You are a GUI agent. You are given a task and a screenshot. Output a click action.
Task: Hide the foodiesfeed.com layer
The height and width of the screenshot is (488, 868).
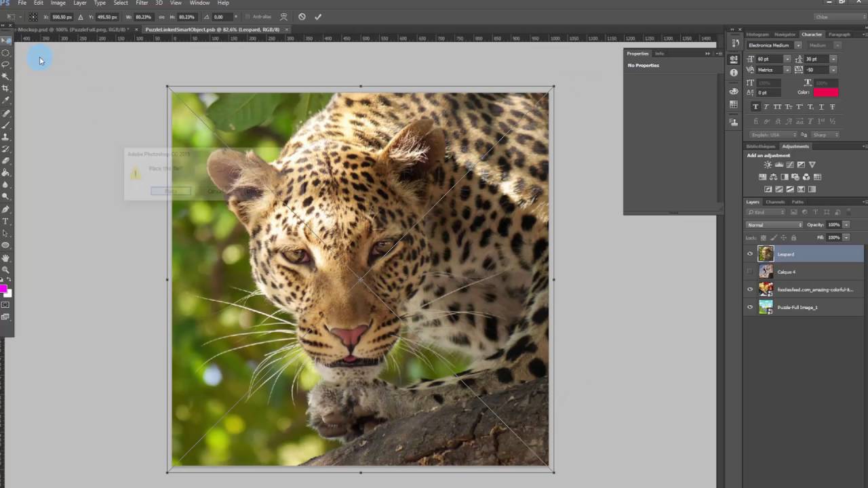click(750, 289)
